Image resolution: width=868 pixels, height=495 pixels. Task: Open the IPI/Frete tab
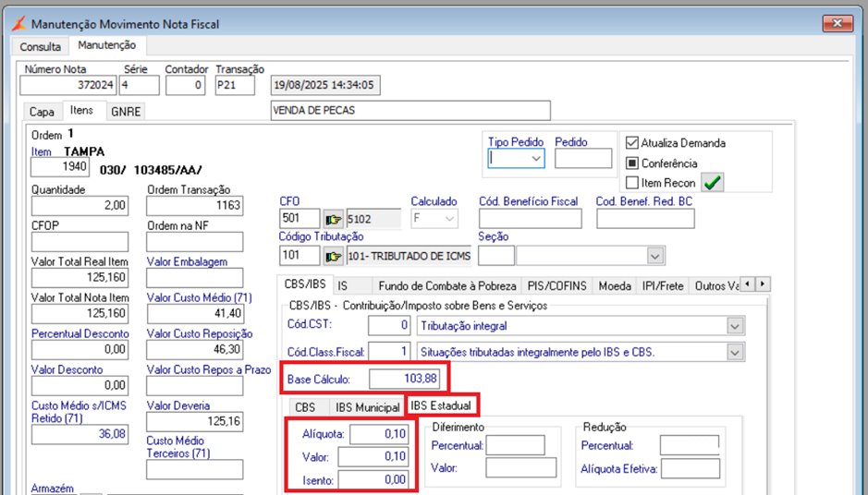coord(663,286)
